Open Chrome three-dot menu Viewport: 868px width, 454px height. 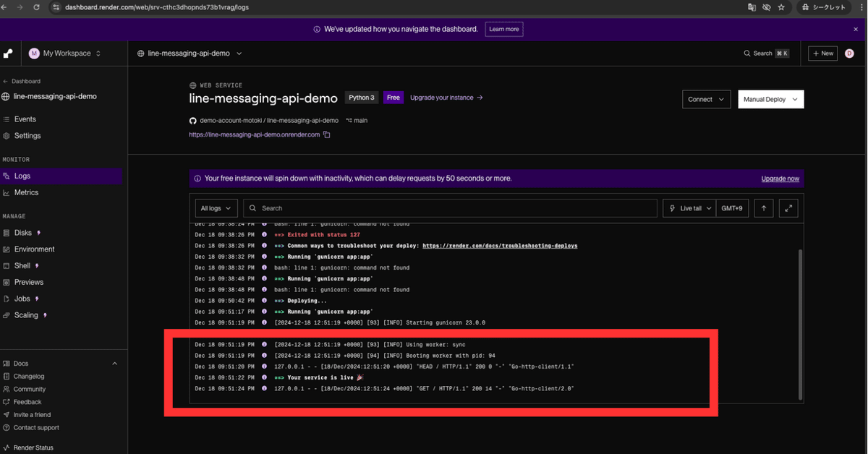[860, 7]
